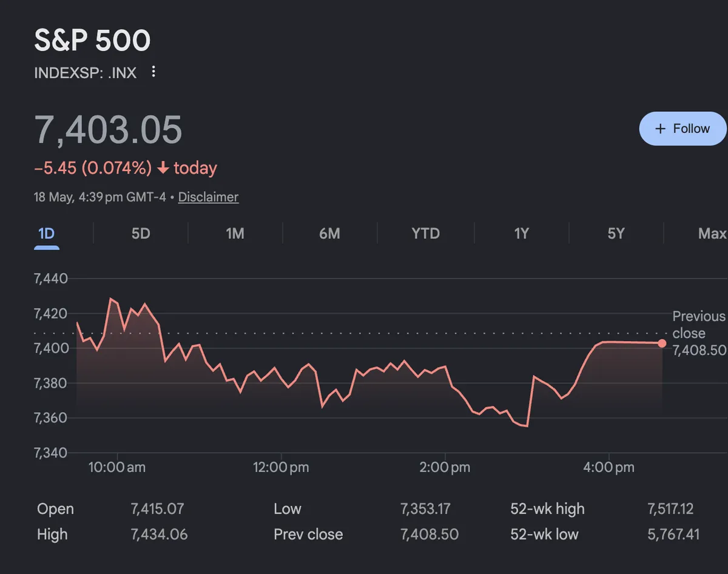The height and width of the screenshot is (574, 728).
Task: Click the Open value 7,415.07
Action: coord(157,509)
